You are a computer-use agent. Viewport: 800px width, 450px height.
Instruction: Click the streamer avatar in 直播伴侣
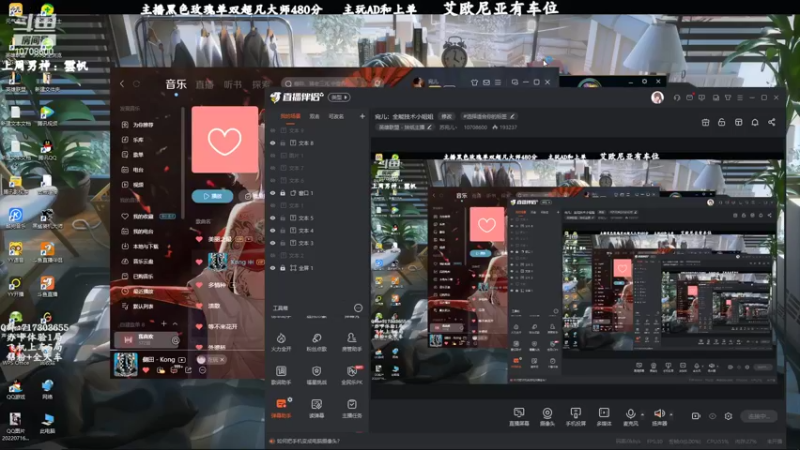pyautogui.click(x=657, y=97)
